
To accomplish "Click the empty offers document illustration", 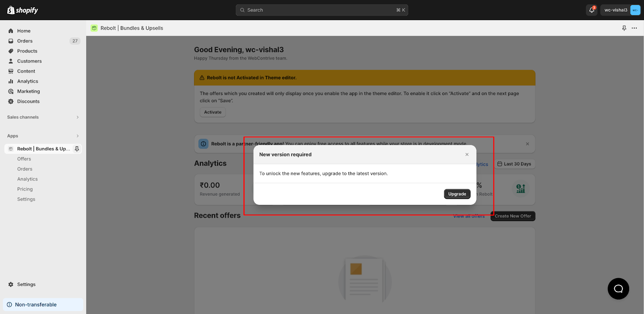I will (365, 280).
